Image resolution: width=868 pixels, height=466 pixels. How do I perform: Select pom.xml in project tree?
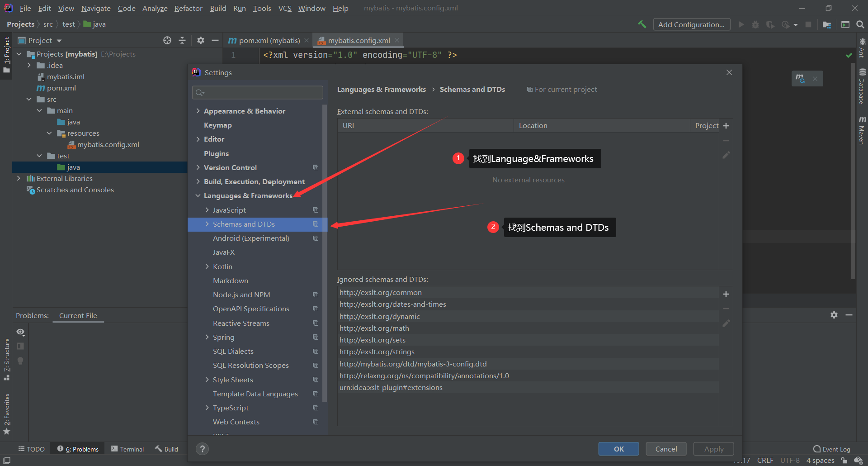pyautogui.click(x=61, y=88)
